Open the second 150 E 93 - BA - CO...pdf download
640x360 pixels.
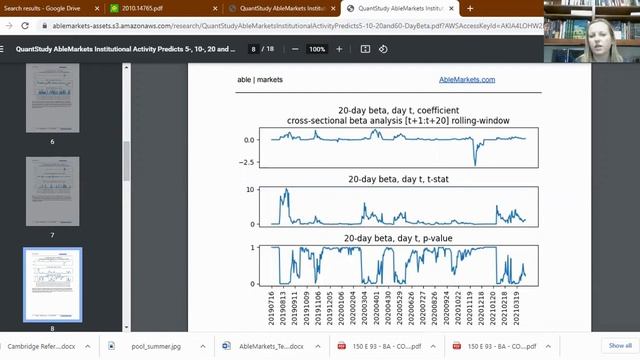coord(502,346)
